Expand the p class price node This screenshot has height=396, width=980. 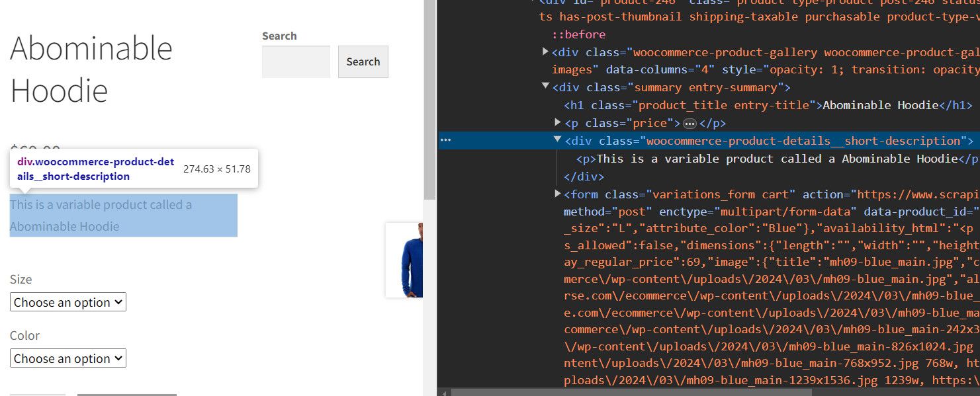558,122
